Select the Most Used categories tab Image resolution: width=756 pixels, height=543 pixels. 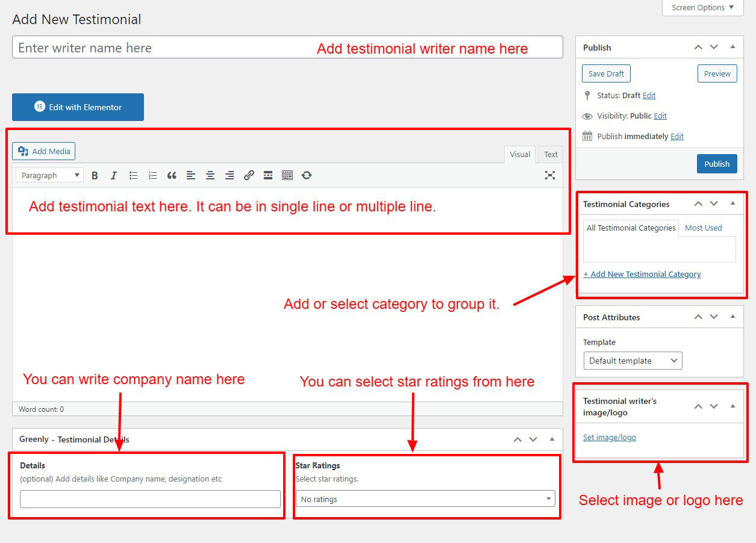pos(703,228)
